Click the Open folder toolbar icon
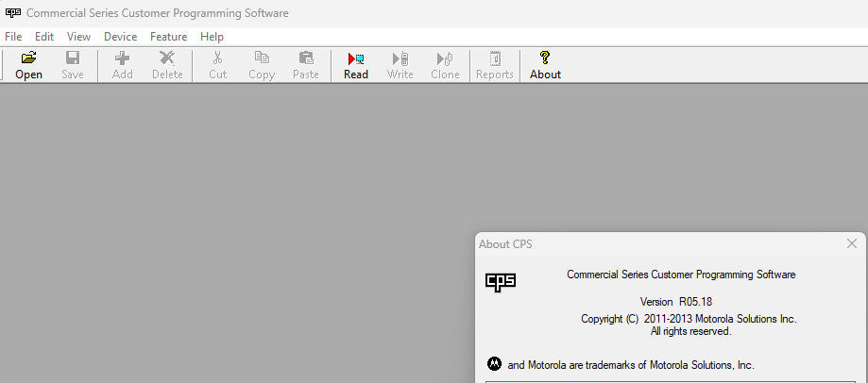Image resolution: width=868 pixels, height=383 pixels. click(x=28, y=58)
